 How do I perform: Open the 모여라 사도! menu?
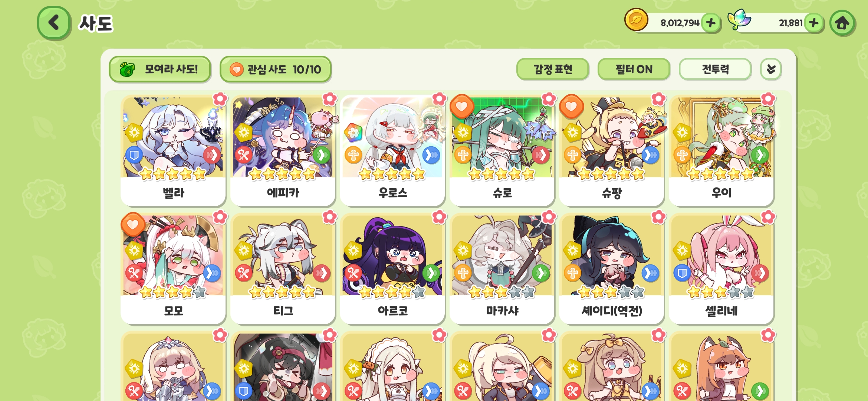pyautogui.click(x=160, y=69)
